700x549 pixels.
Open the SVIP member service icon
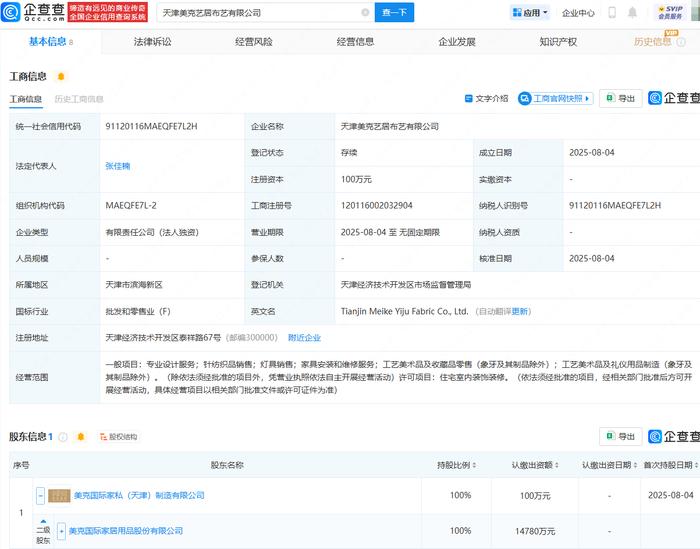671,12
